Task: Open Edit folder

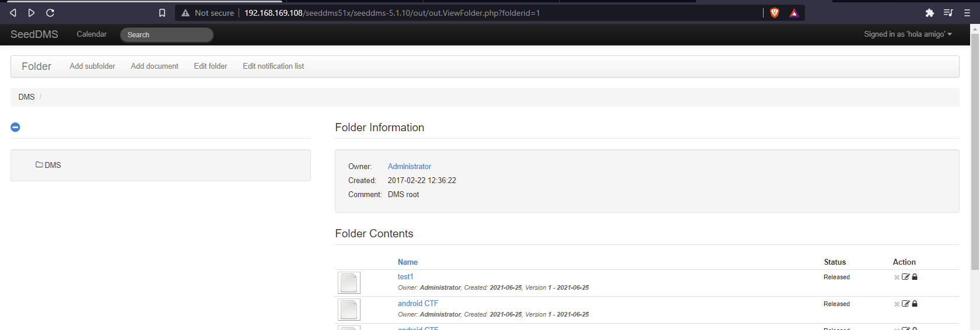Action: point(211,66)
